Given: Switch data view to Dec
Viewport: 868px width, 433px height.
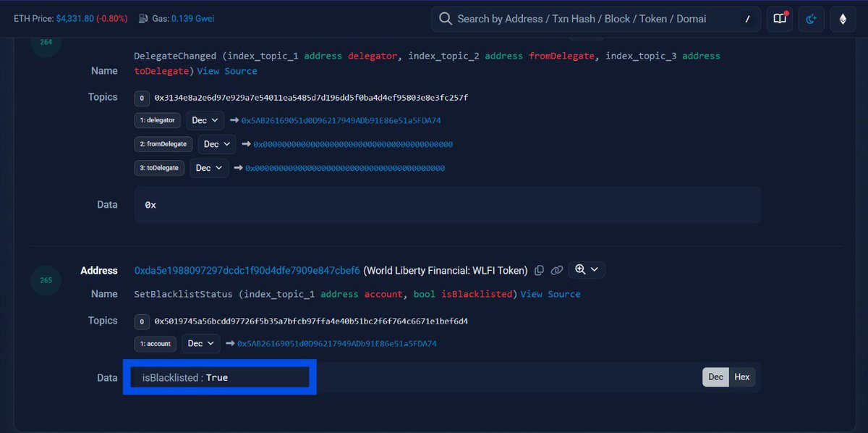Looking at the screenshot, I should [x=715, y=377].
